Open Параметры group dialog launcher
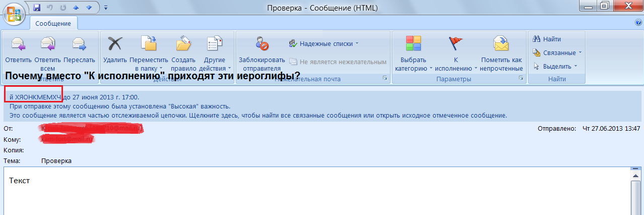Image resolution: width=644 pixels, height=215 pixels. pyautogui.click(x=521, y=79)
